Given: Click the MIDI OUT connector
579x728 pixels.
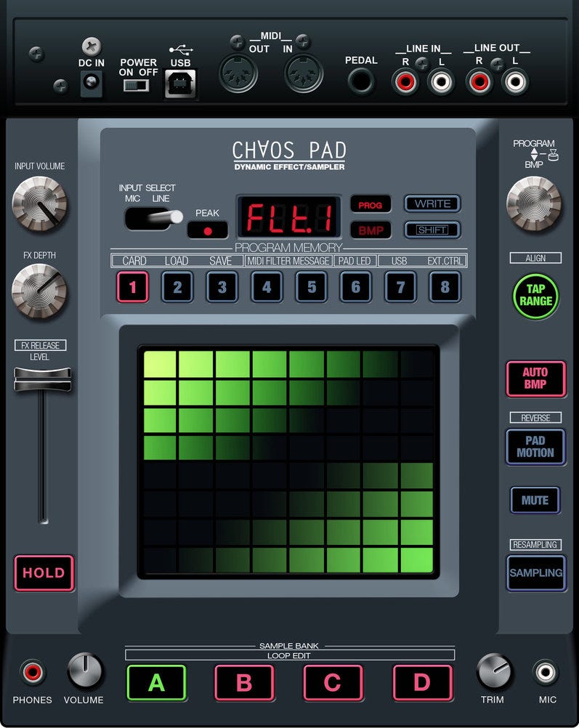Looking at the screenshot, I should (x=238, y=73).
